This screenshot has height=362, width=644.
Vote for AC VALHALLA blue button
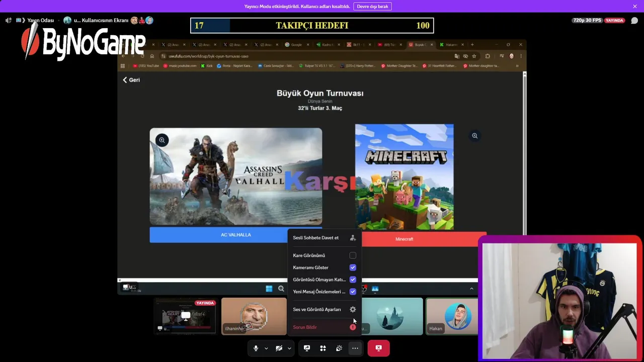click(235, 235)
